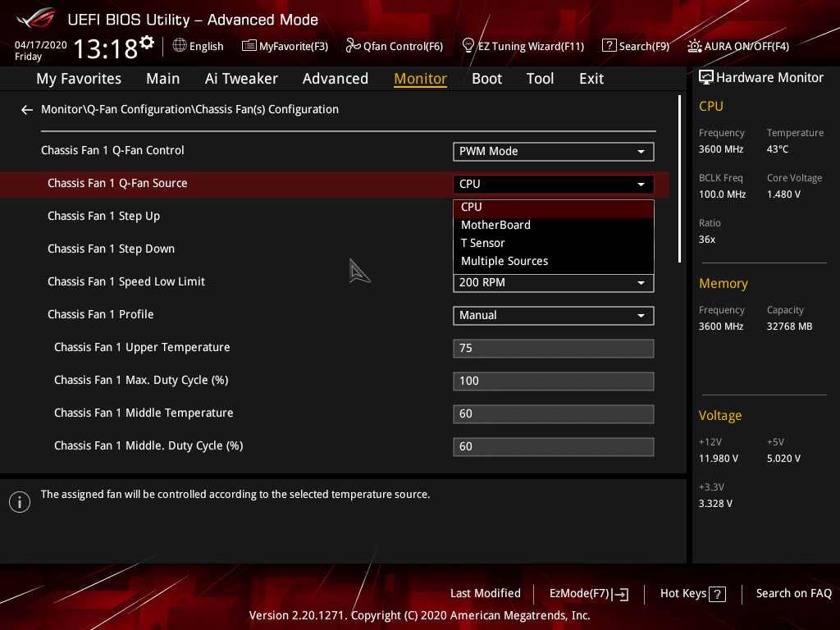Click the Core Voltage 1.480 V value

(783, 194)
